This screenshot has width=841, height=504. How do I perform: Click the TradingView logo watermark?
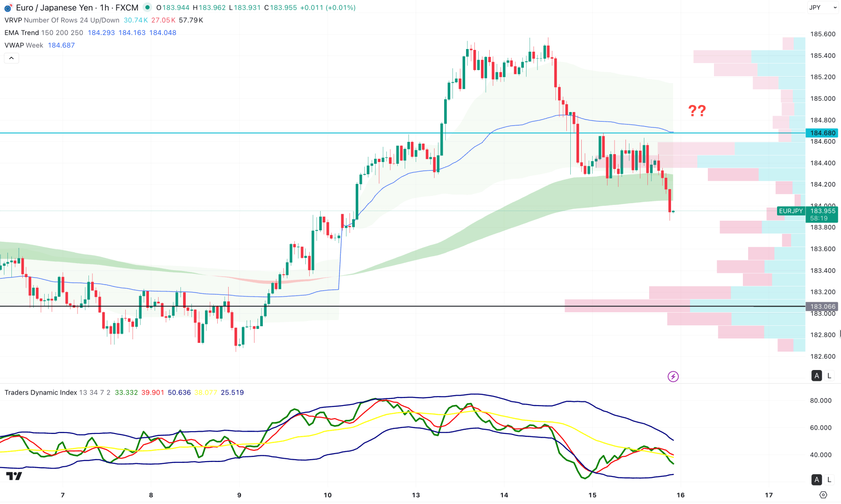click(14, 475)
